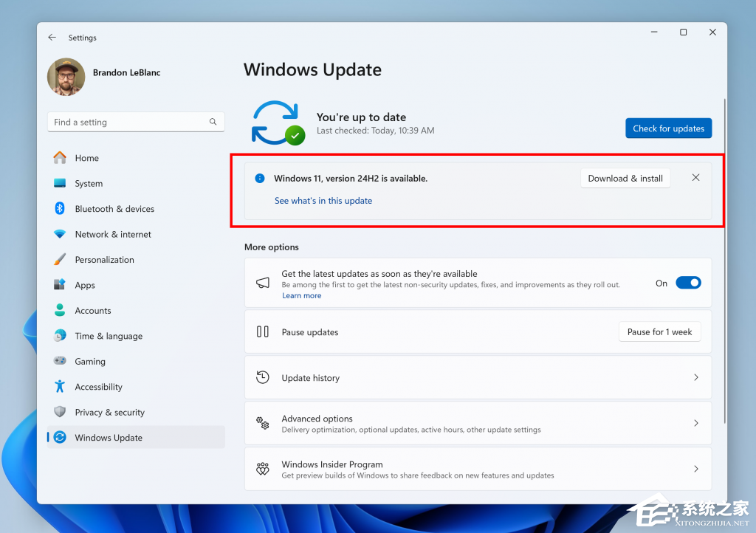Open Bluetooth & devices settings
756x533 pixels.
pyautogui.click(x=136, y=209)
